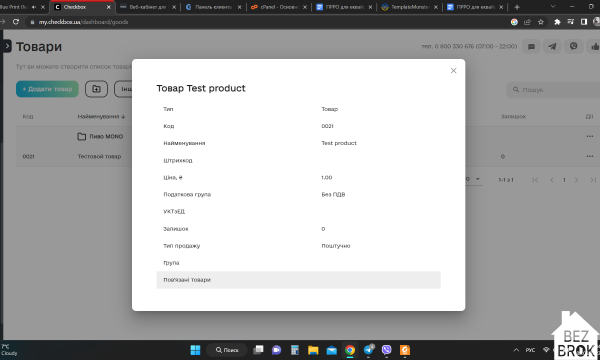Open Chrome from the taskbar
The width and height of the screenshot is (600, 360).
point(350,350)
